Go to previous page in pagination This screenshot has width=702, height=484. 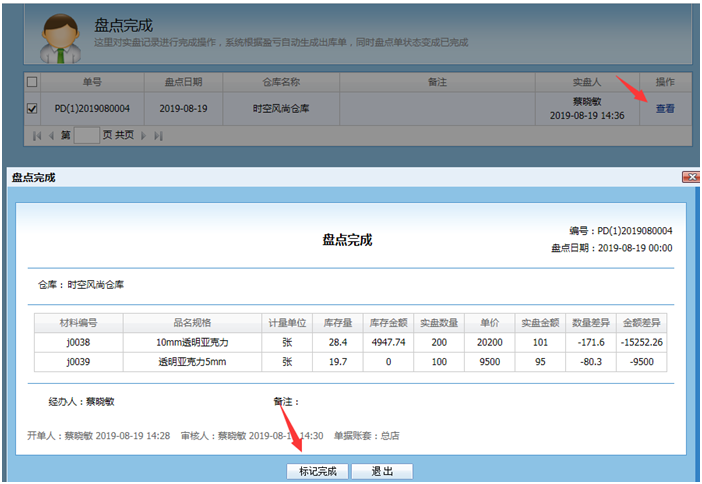[51, 135]
